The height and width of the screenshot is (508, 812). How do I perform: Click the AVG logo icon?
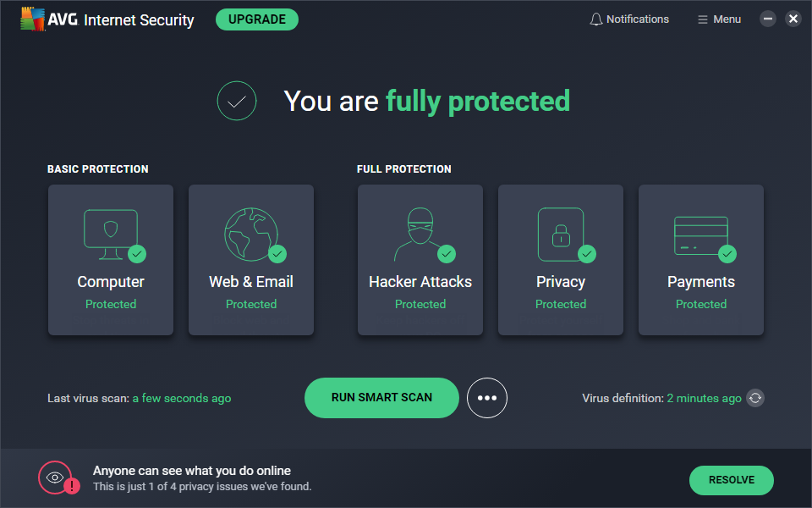point(34,19)
